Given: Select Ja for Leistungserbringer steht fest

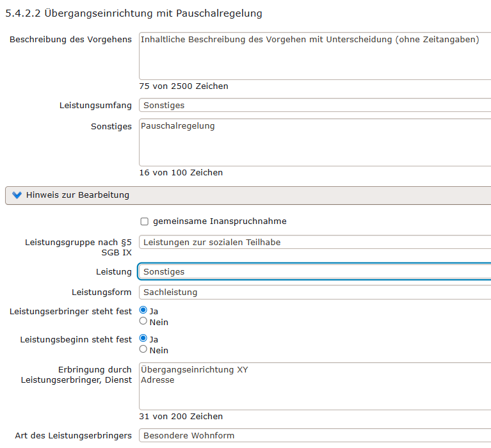Looking at the screenshot, I should (143, 311).
